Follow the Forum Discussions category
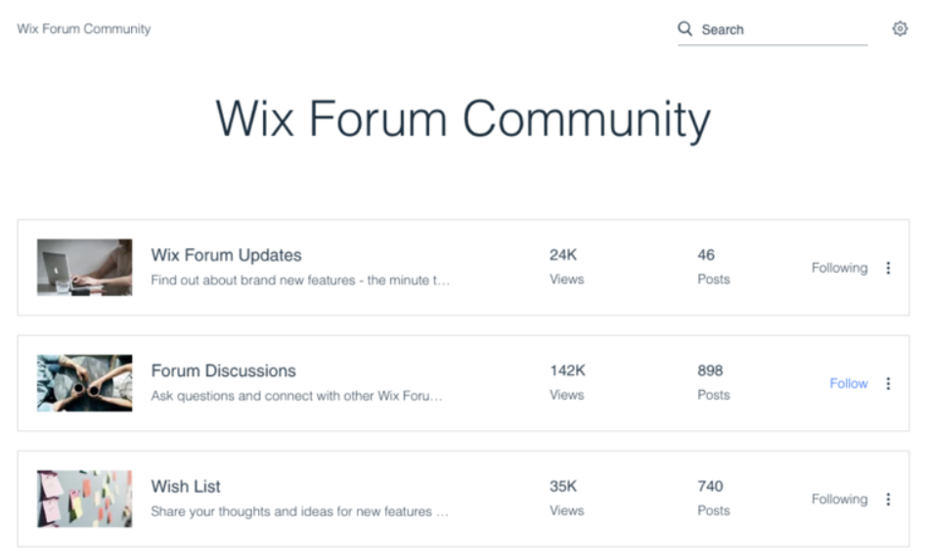 pyautogui.click(x=848, y=383)
